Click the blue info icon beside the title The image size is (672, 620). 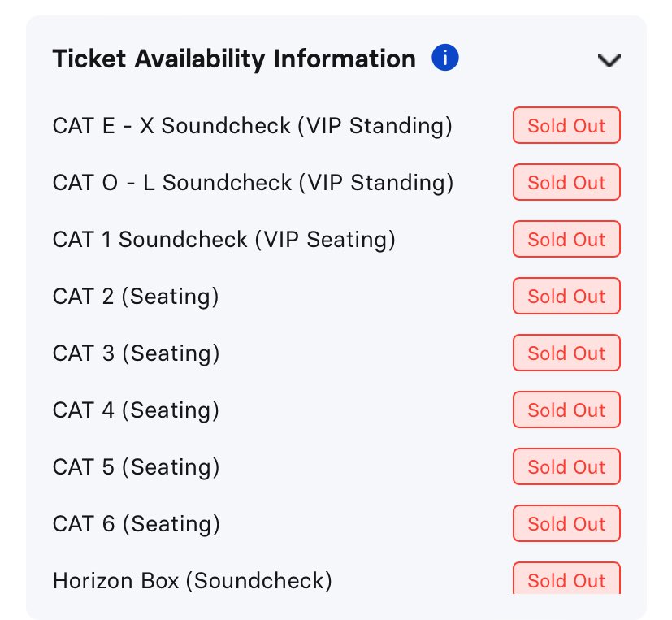point(445,59)
